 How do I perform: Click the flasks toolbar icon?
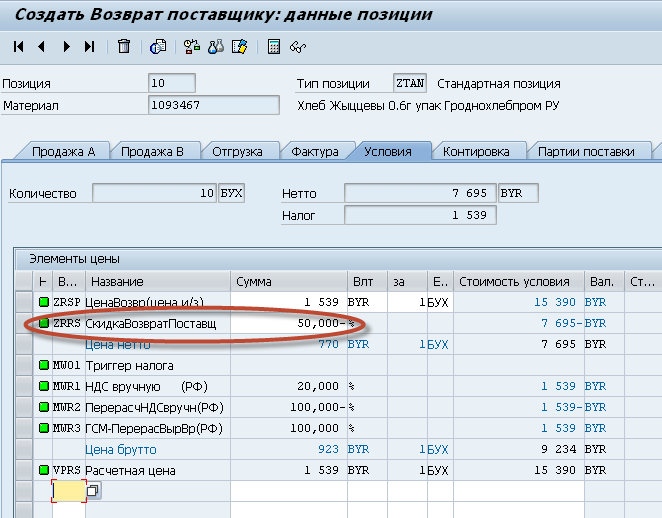pyautogui.click(x=216, y=46)
